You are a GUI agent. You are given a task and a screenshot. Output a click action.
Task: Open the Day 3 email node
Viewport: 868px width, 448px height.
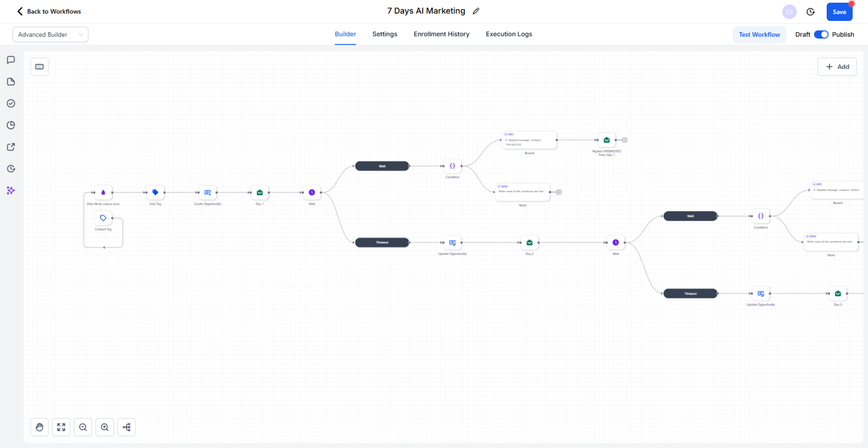point(838,293)
